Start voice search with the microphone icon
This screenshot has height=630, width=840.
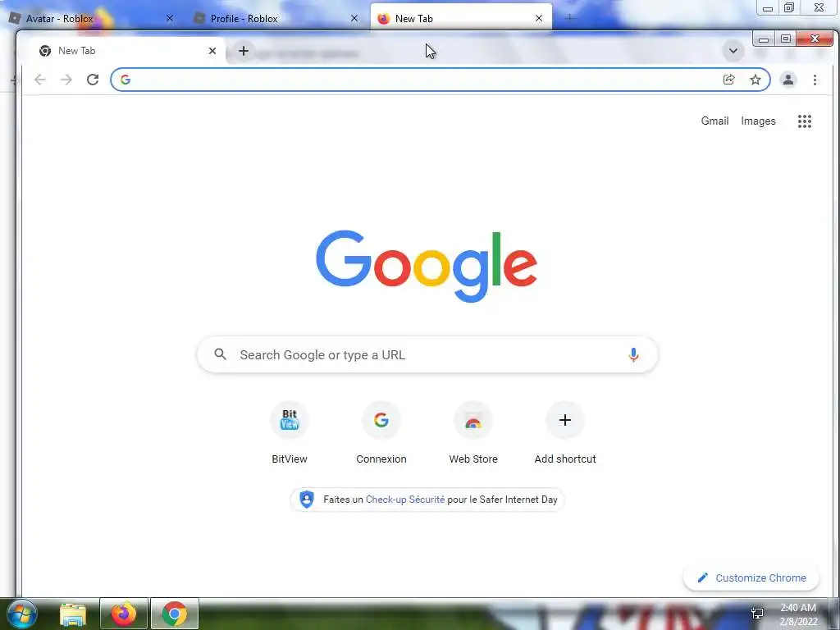pyautogui.click(x=633, y=354)
